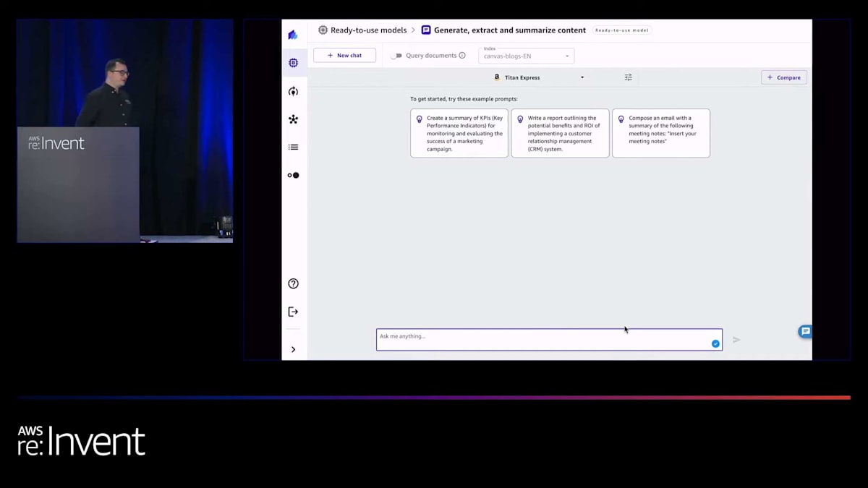Open the Index canvas-blogs-EN dropdown

526,56
